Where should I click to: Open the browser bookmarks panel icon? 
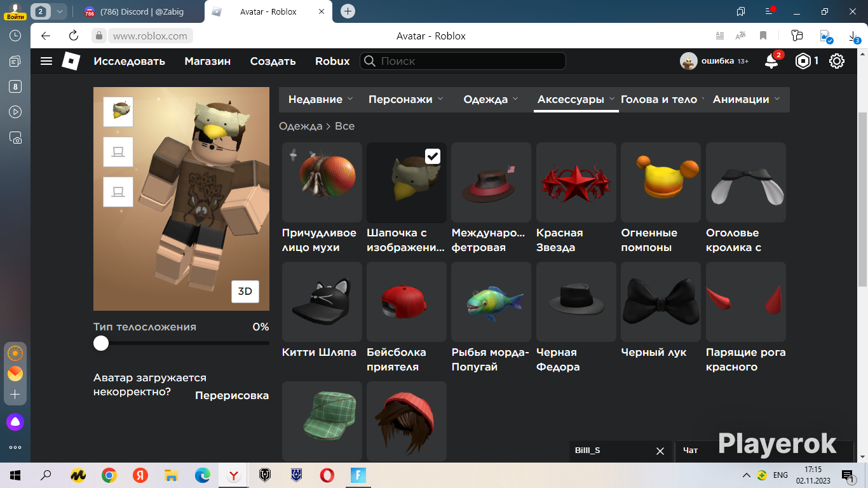point(741,11)
